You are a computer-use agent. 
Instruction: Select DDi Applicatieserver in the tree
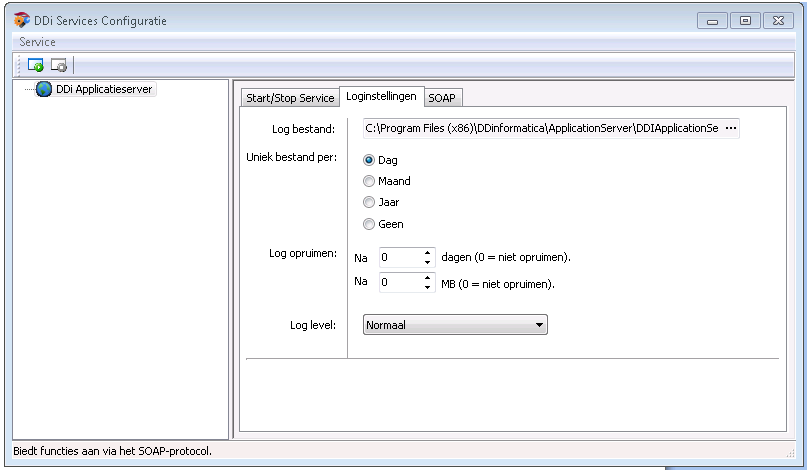[104, 90]
